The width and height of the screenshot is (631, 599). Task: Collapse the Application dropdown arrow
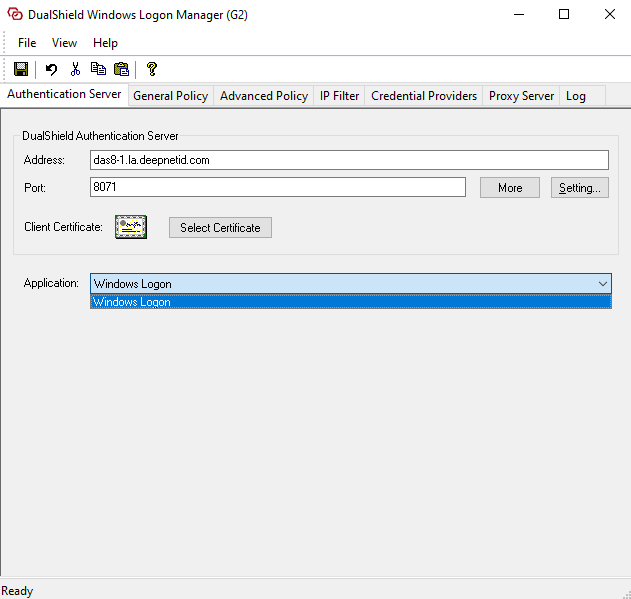coord(603,284)
